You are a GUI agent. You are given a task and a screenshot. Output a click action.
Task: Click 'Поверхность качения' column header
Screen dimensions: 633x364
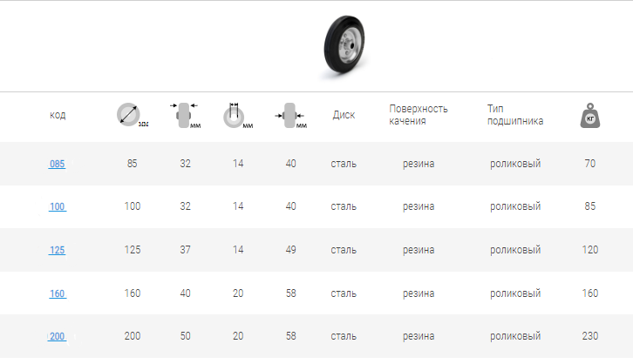tap(419, 115)
